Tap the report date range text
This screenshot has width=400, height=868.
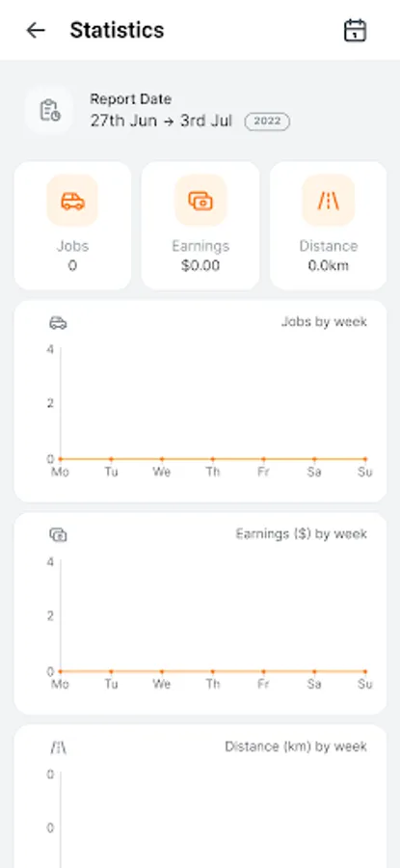(x=161, y=121)
